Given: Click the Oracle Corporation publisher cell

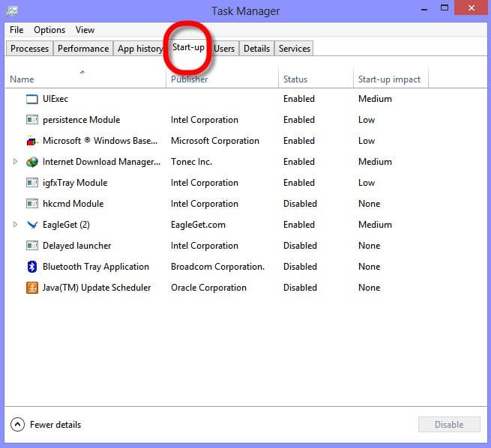Looking at the screenshot, I should pyautogui.click(x=208, y=288).
